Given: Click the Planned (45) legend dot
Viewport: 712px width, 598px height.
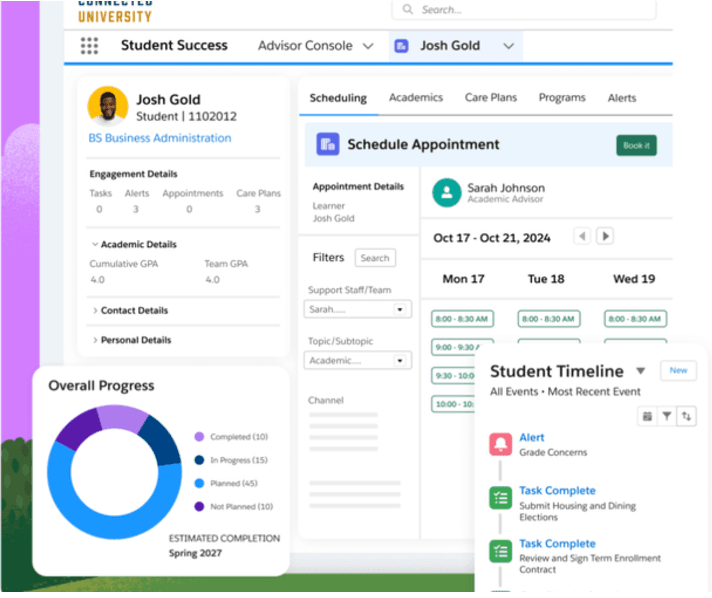Looking at the screenshot, I should 199,483.
